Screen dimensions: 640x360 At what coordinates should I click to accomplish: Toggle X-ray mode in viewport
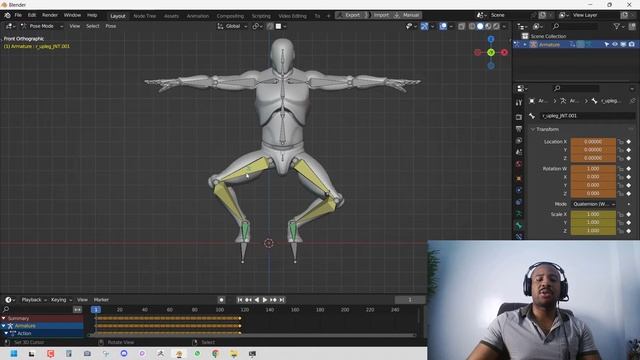point(462,26)
